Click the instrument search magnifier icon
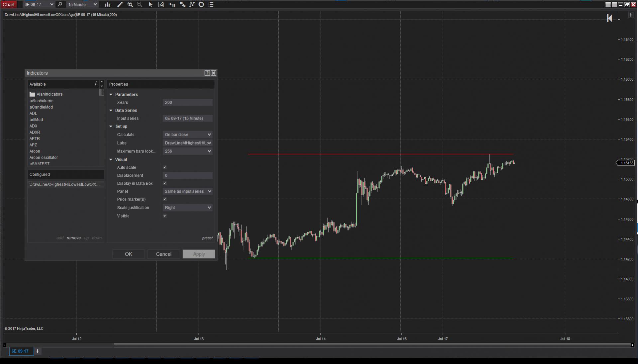638x364 pixels. (60, 5)
